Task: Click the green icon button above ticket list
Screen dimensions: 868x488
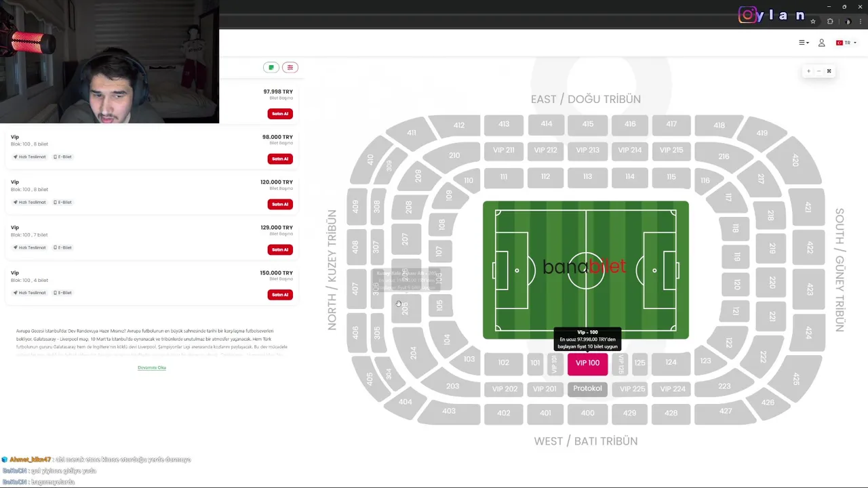Action: (x=271, y=68)
